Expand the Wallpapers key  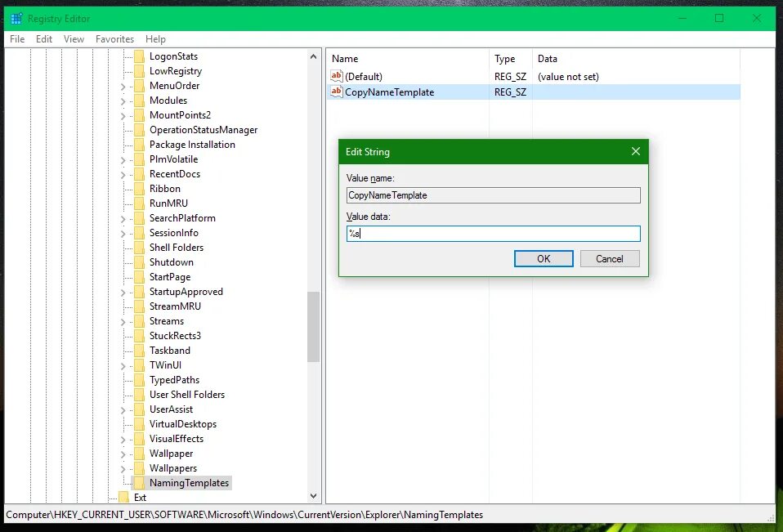pos(123,468)
